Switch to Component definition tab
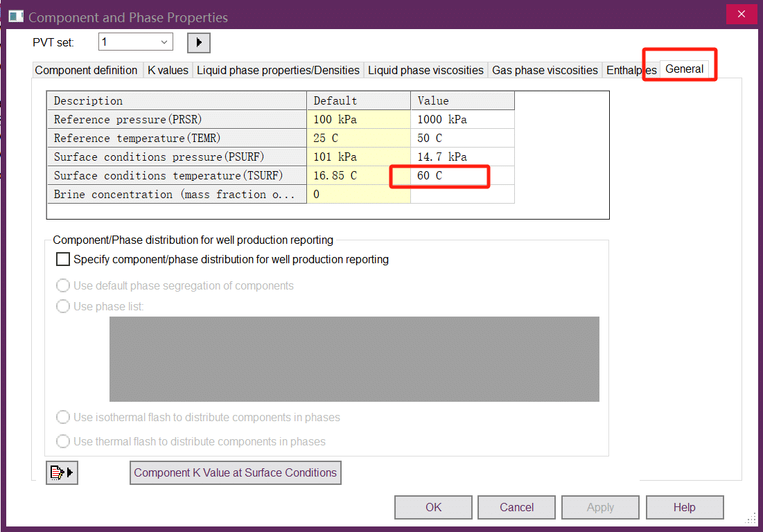Image resolution: width=763 pixels, height=532 pixels. (86, 70)
